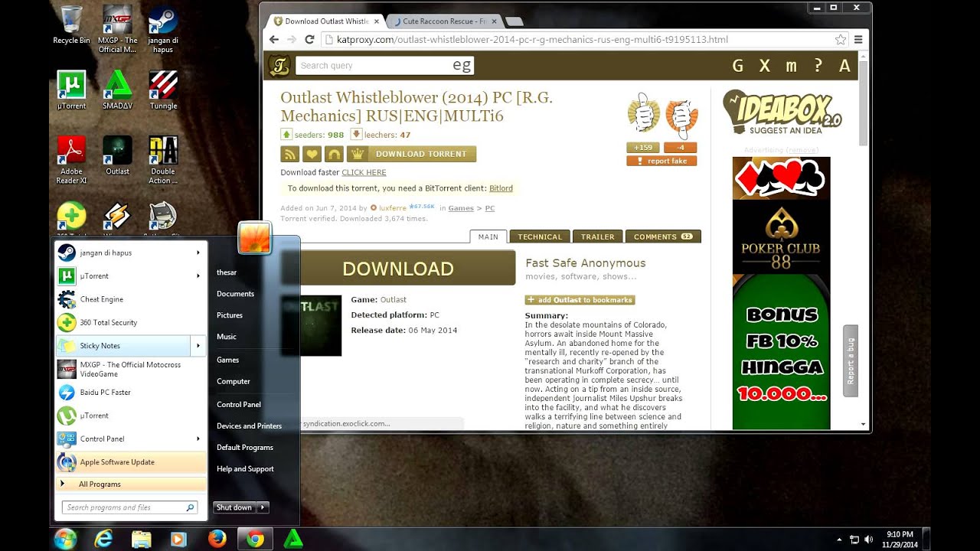Viewport: 980px width, 551px height.
Task: Open Help and Support in start menu
Action: point(245,469)
